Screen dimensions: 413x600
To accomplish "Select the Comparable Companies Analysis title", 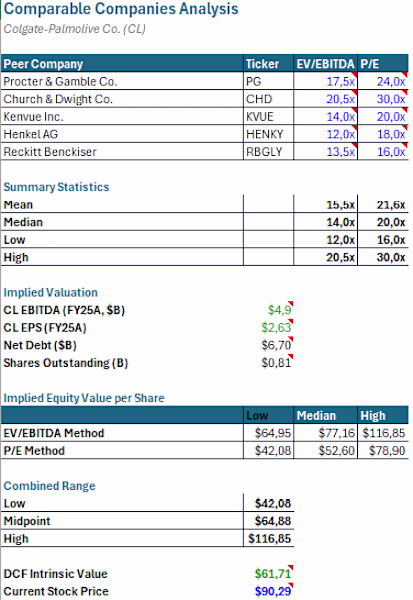I will click(121, 9).
